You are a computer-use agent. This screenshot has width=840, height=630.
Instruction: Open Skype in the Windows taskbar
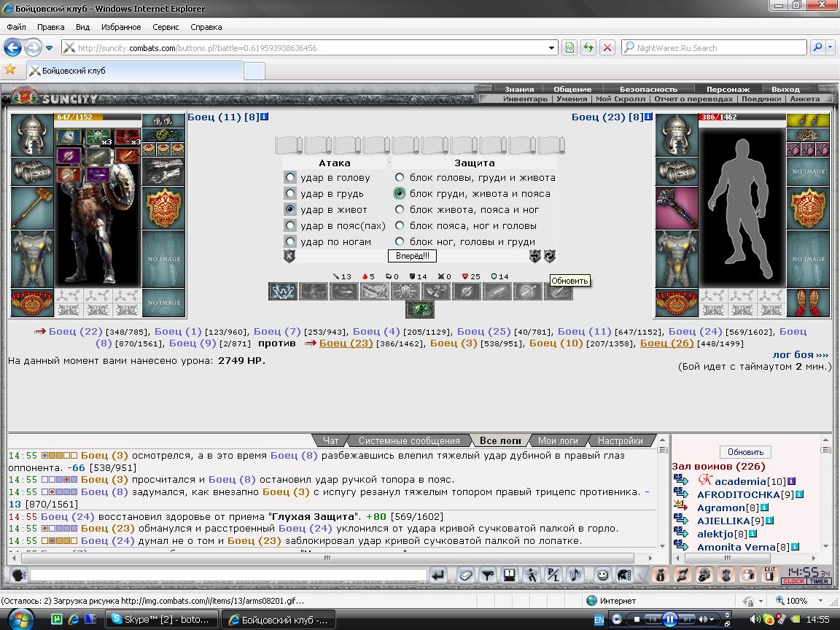pos(161,619)
